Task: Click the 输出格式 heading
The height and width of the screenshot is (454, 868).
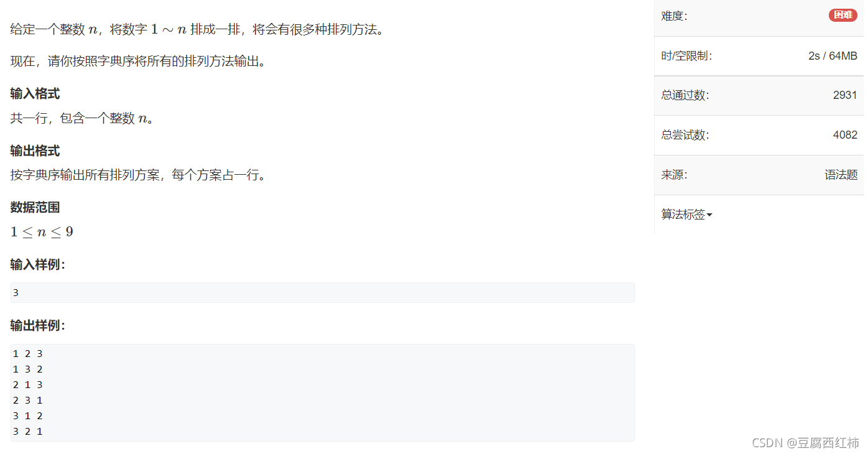Action: [35, 151]
